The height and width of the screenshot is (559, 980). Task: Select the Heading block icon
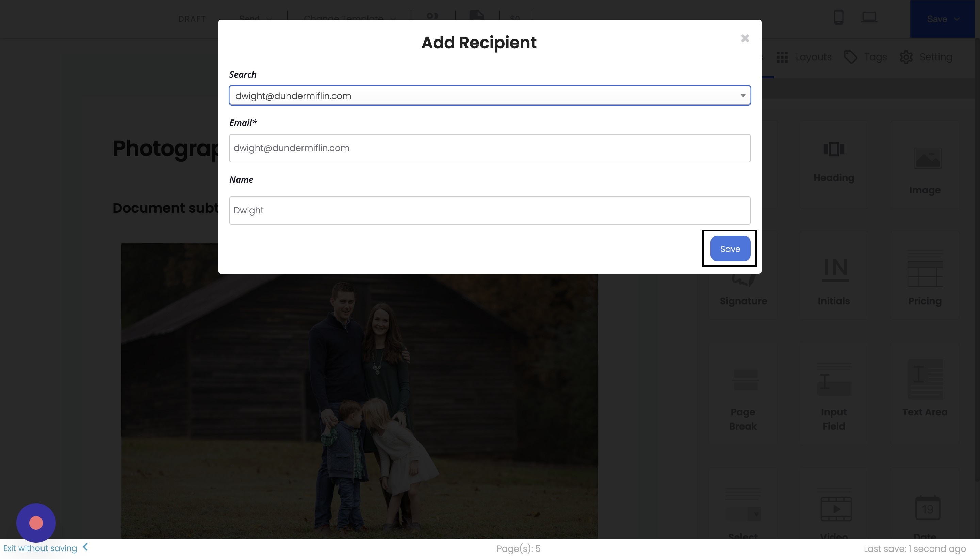point(833,149)
